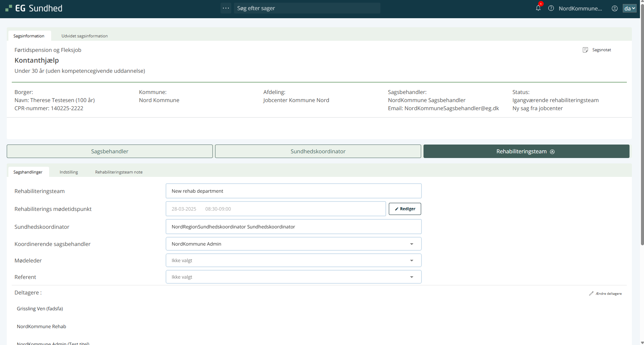Open the Sagsnotat case note
This screenshot has width=644, height=345.
click(597, 50)
